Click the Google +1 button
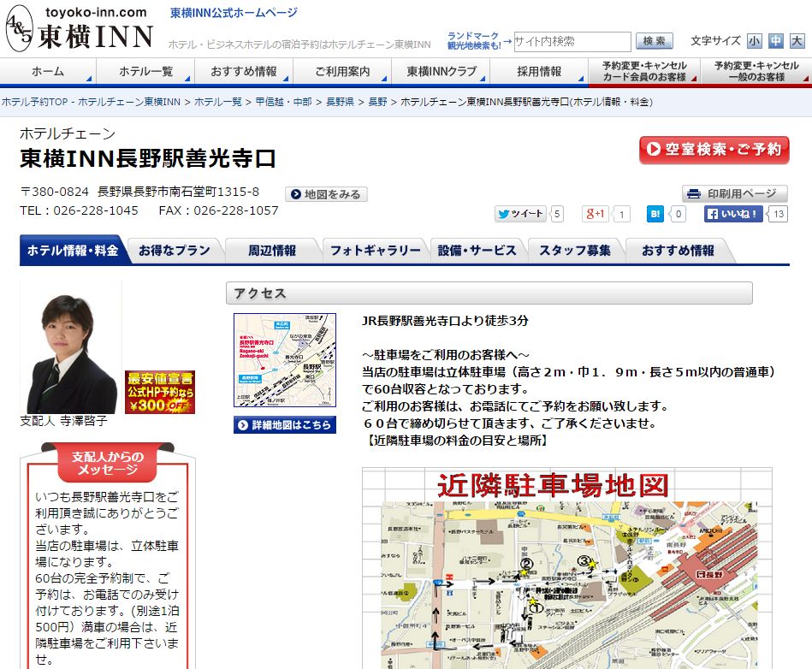 [x=595, y=214]
